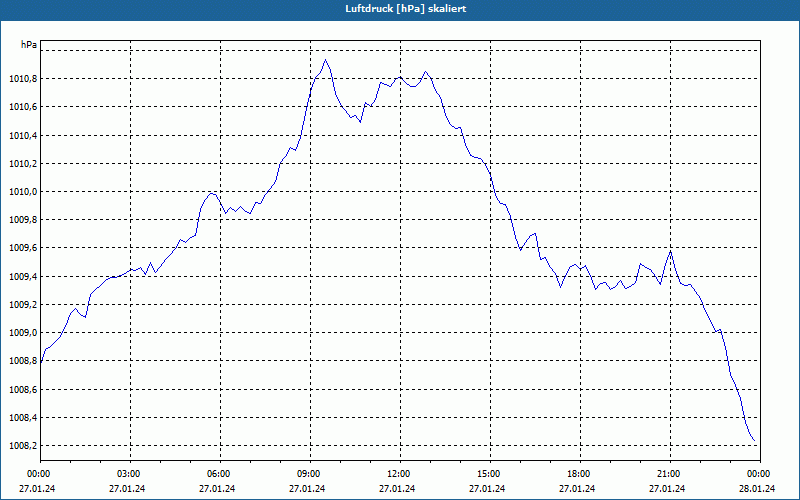Click the 27.01.24 date under 03:00

127,489
